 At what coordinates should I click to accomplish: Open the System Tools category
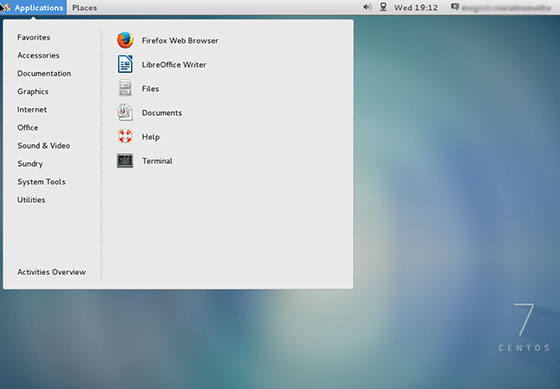[x=41, y=181]
